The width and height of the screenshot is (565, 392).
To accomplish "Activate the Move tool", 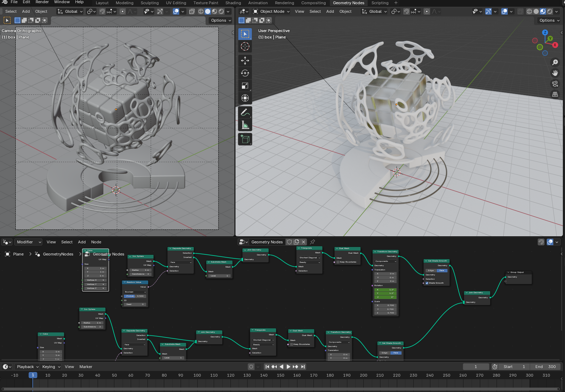I will [x=245, y=61].
